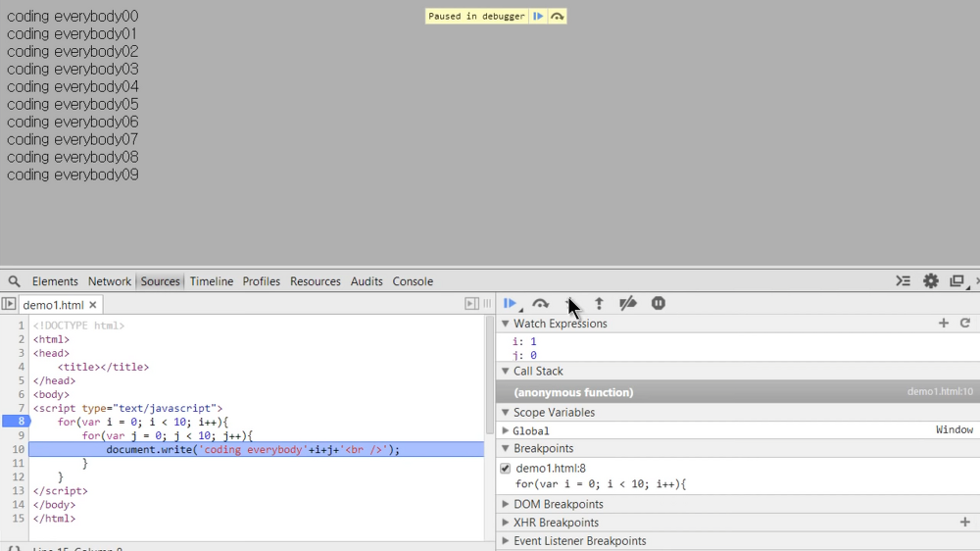This screenshot has width=980, height=551.
Task: Open the Console tab
Action: [413, 281]
